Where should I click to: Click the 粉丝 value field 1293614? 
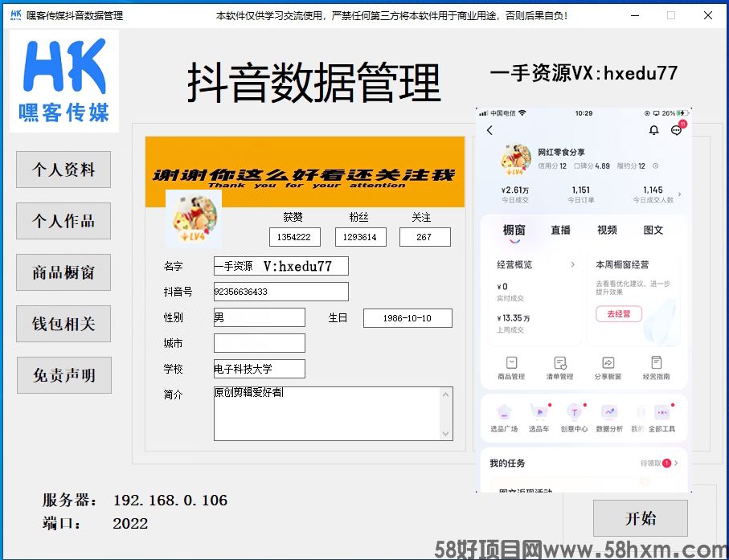pyautogui.click(x=360, y=237)
